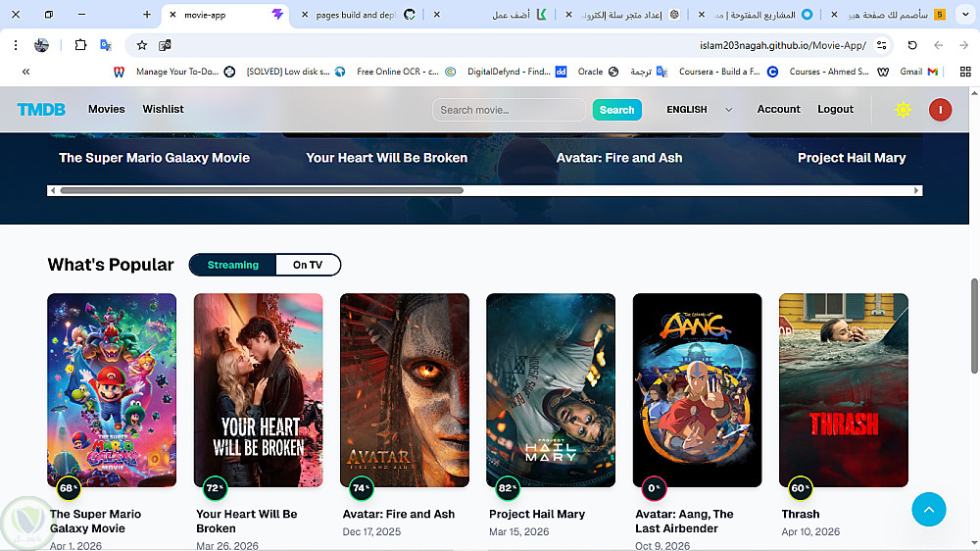Click the 82% rating badge on Project Hail Mary
The height and width of the screenshot is (551, 980).
point(508,488)
